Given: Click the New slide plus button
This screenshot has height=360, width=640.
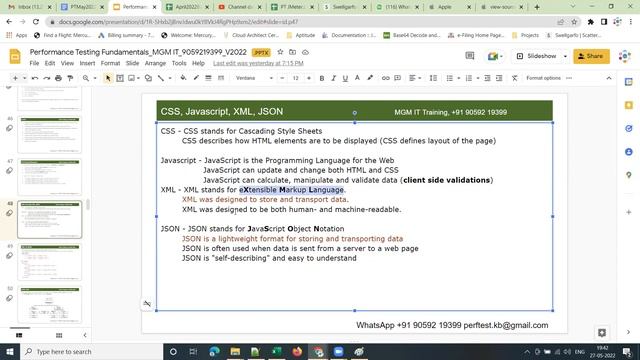Looking at the screenshot, I should 15,78.
